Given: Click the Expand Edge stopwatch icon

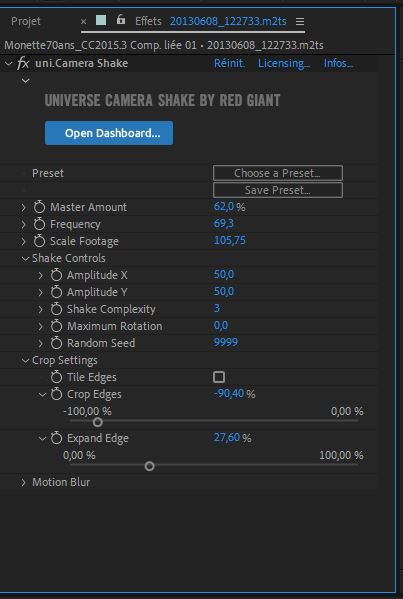Looking at the screenshot, I should click(56, 438).
